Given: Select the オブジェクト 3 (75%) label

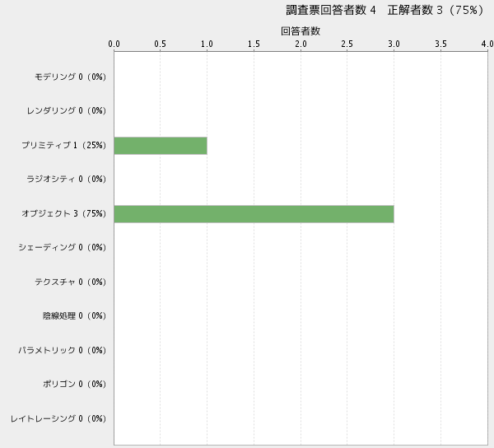Looking at the screenshot, I should pyautogui.click(x=64, y=214).
